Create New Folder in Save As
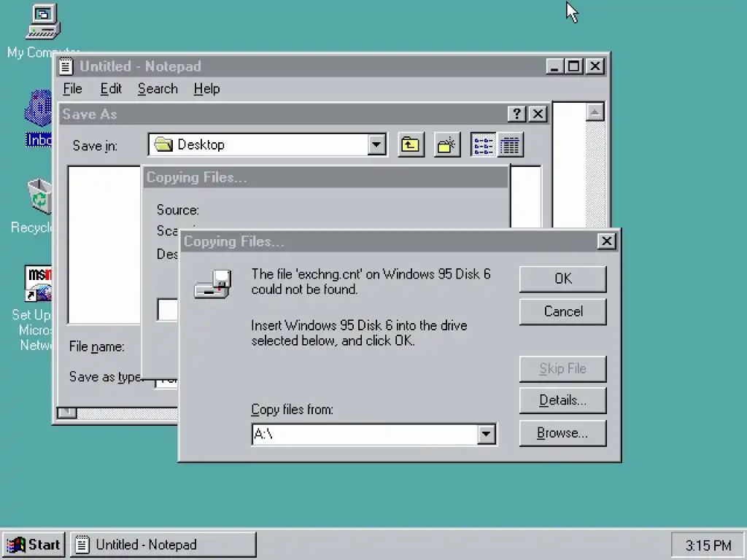 447,145
